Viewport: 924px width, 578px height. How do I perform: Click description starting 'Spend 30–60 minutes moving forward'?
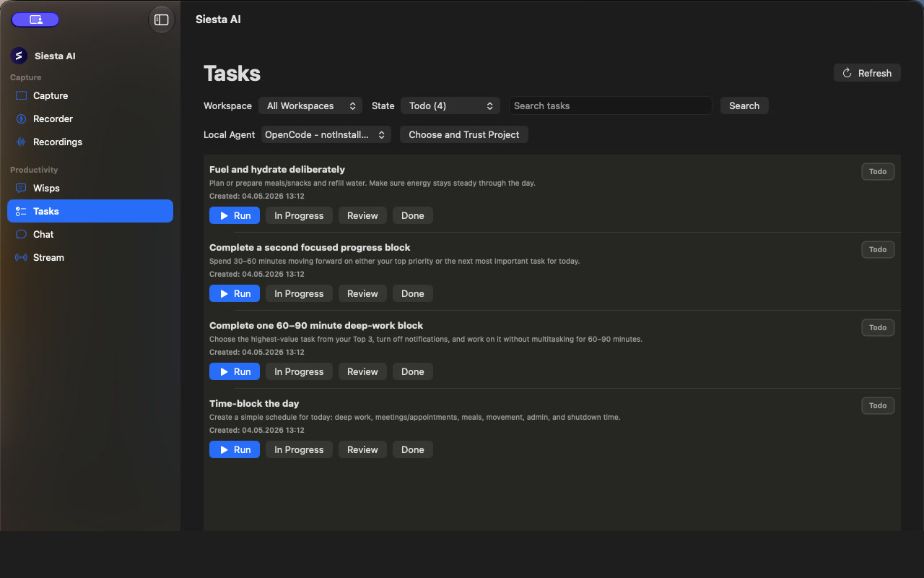[x=394, y=261]
